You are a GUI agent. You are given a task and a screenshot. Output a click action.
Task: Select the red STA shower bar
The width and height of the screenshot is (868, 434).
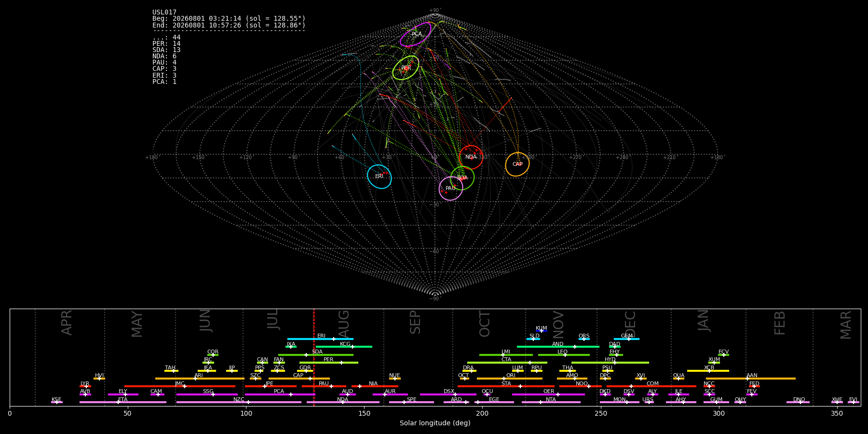click(506, 386)
